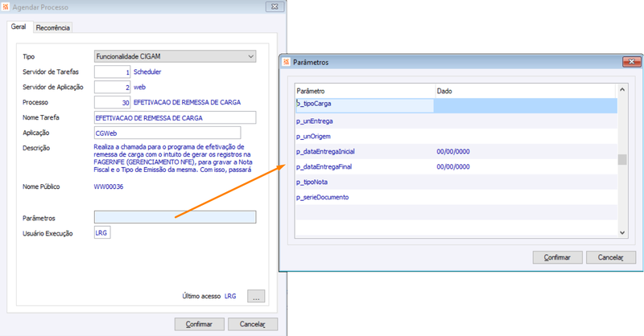This screenshot has height=336, width=644.
Task: Click the Servidor de Aplicação number field
Action: pos(112,87)
